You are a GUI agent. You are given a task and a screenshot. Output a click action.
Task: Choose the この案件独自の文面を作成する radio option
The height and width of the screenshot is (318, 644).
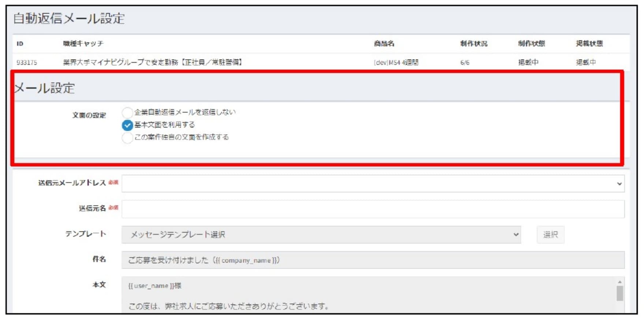point(127,138)
